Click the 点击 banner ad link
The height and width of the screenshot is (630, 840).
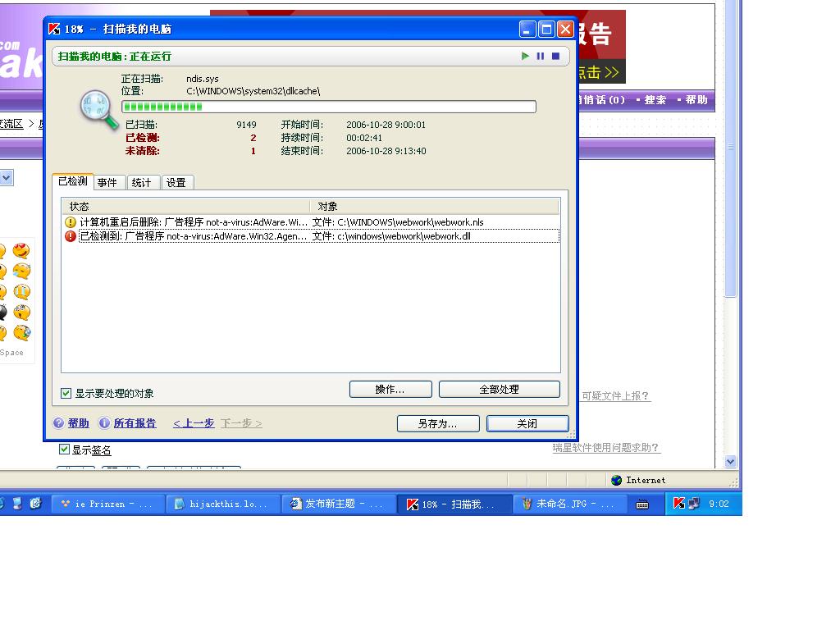pyautogui.click(x=600, y=72)
